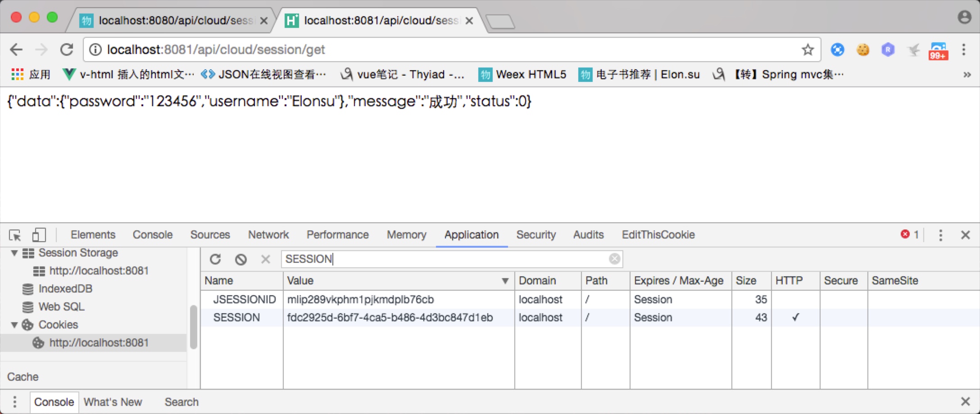The width and height of the screenshot is (980, 414).
Task: Close the localhost:8081 browser tab
Action: pyautogui.click(x=469, y=21)
